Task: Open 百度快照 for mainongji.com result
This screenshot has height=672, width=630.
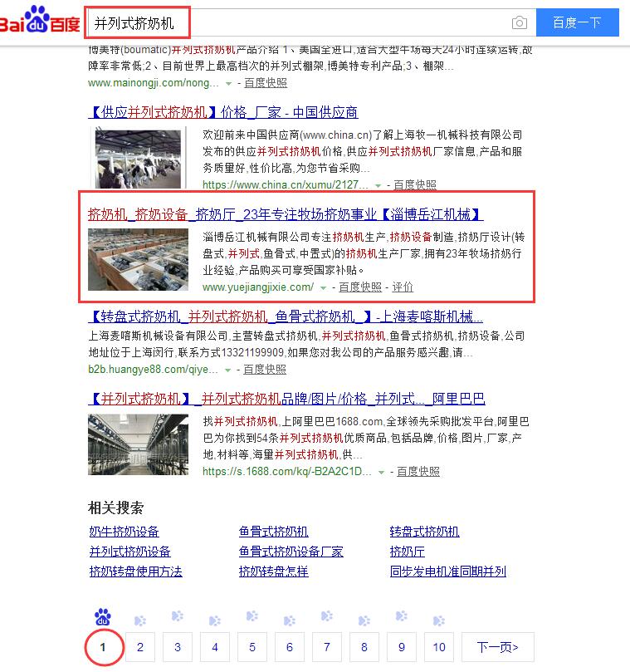Action: coord(266,83)
